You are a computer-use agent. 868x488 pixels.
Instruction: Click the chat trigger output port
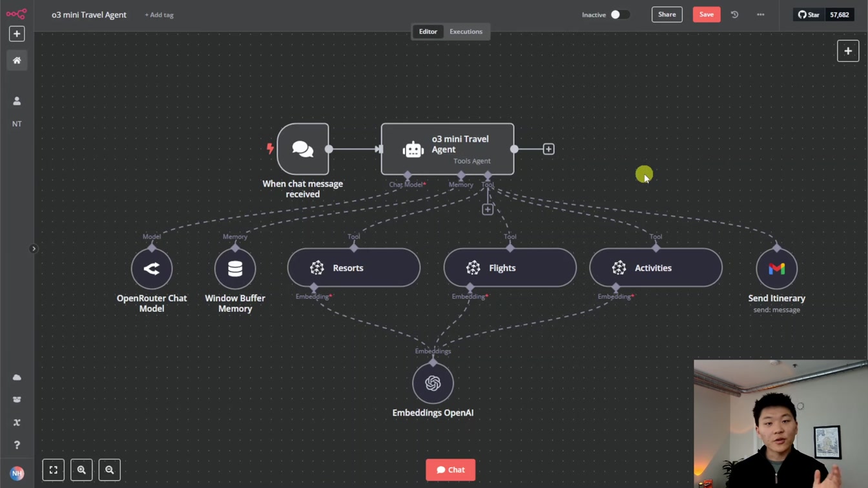(329, 149)
